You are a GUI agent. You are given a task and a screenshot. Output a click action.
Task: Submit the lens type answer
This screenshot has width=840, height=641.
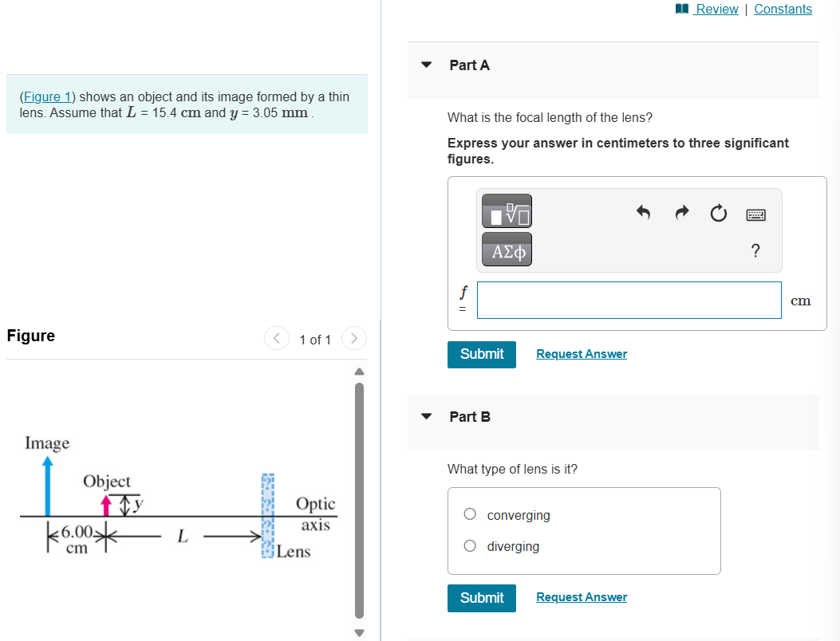[481, 597]
